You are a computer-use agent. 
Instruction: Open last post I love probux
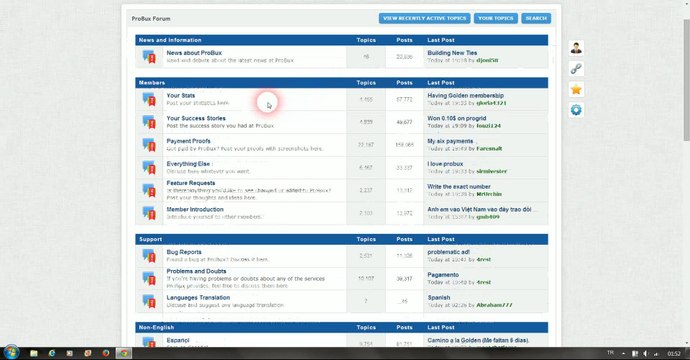pos(445,164)
